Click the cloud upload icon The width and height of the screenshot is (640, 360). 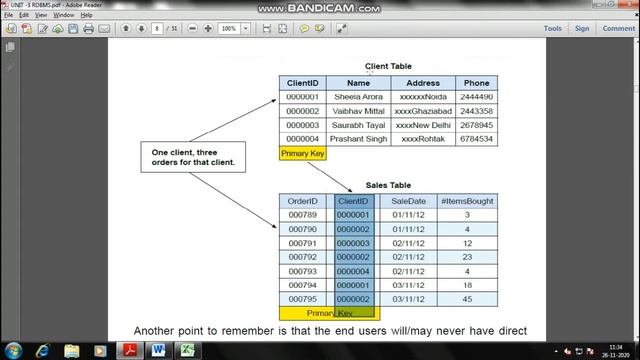pyautogui.click(x=58, y=29)
